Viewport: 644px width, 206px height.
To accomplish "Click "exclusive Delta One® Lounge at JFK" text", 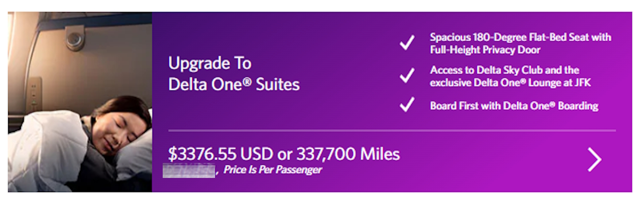I will click(x=510, y=83).
